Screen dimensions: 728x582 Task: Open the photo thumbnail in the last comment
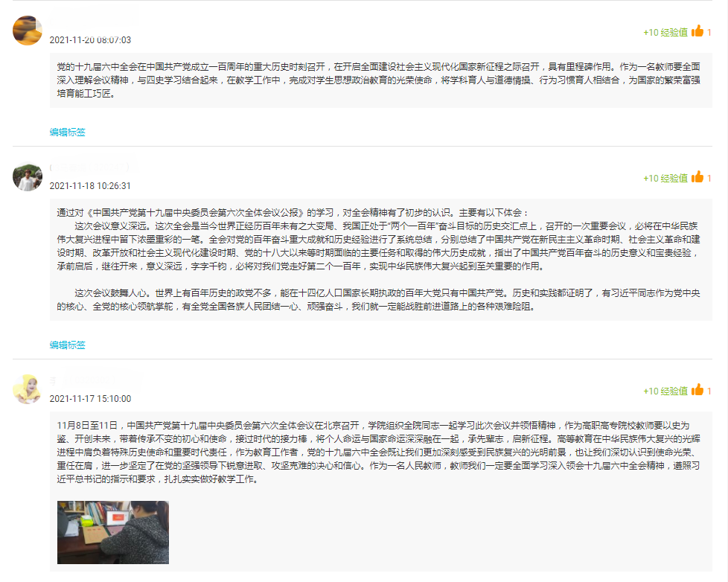pos(113,532)
